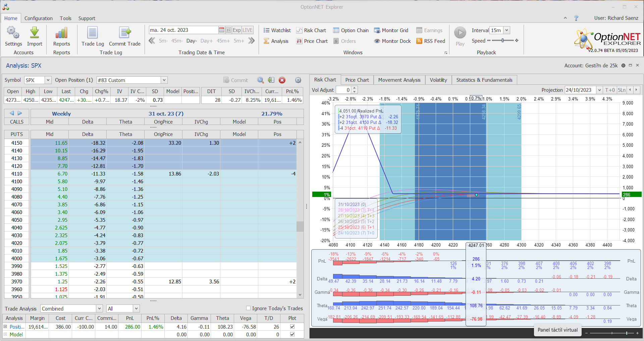Image resolution: width=644 pixels, height=341 pixels.
Task: Open the Trade Analysis Combined dropdown
Action: [x=99, y=309]
